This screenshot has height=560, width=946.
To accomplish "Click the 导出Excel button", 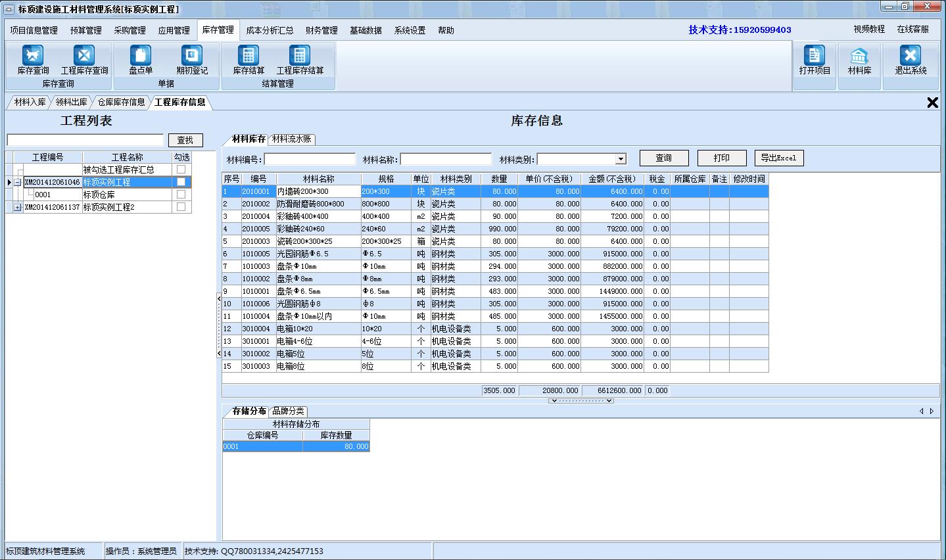I will (778, 158).
